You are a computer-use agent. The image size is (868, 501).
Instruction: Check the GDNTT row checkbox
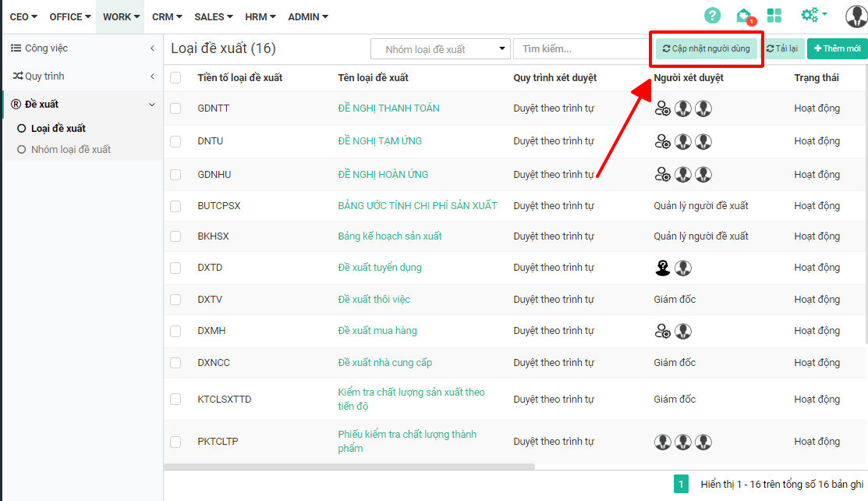click(175, 108)
